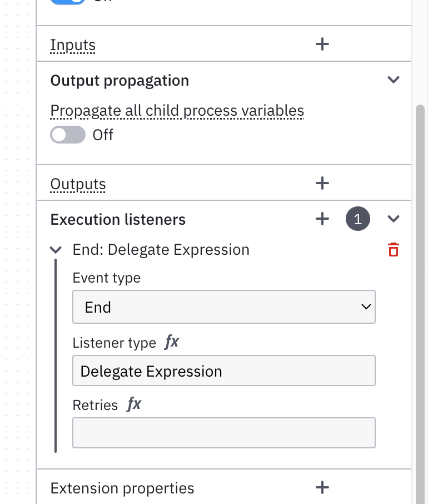This screenshot has width=428, height=504.
Task: Enable Propagate all child process variables toggle
Action: (68, 135)
